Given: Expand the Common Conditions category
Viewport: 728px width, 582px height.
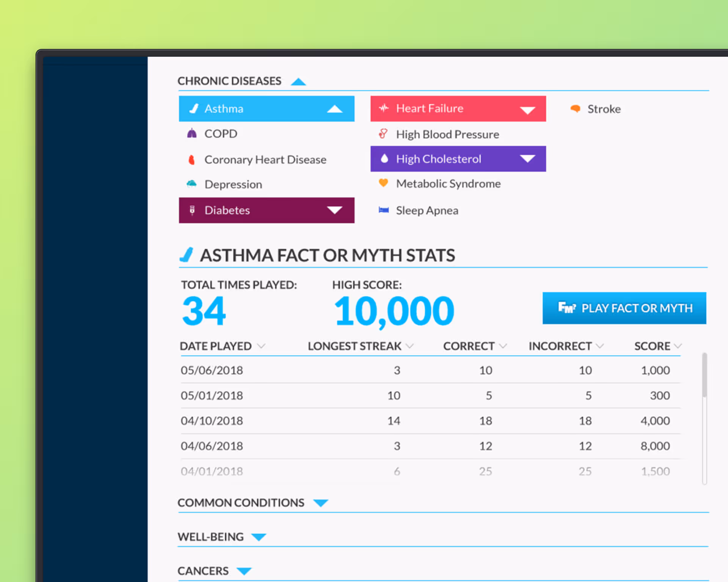Looking at the screenshot, I should pyautogui.click(x=321, y=503).
